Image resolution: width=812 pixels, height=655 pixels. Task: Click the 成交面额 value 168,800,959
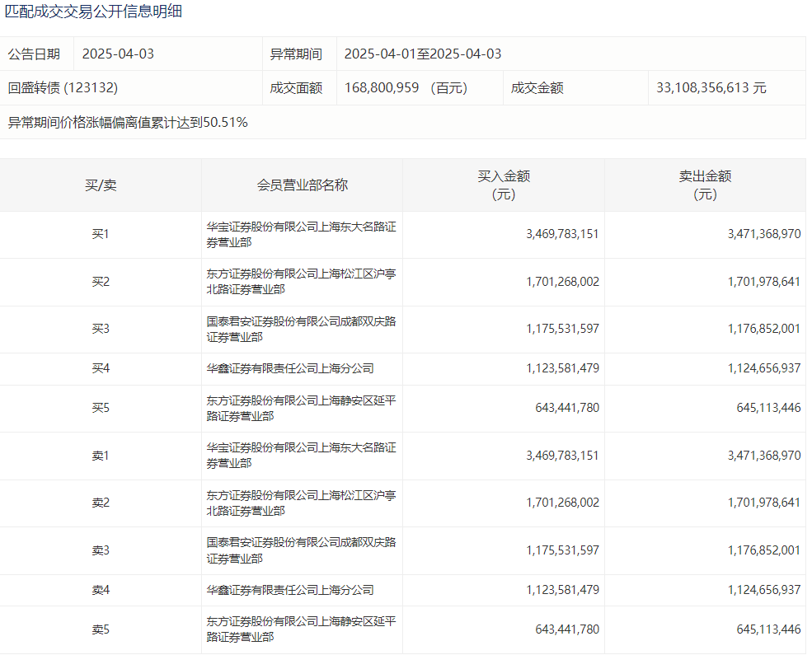point(382,87)
